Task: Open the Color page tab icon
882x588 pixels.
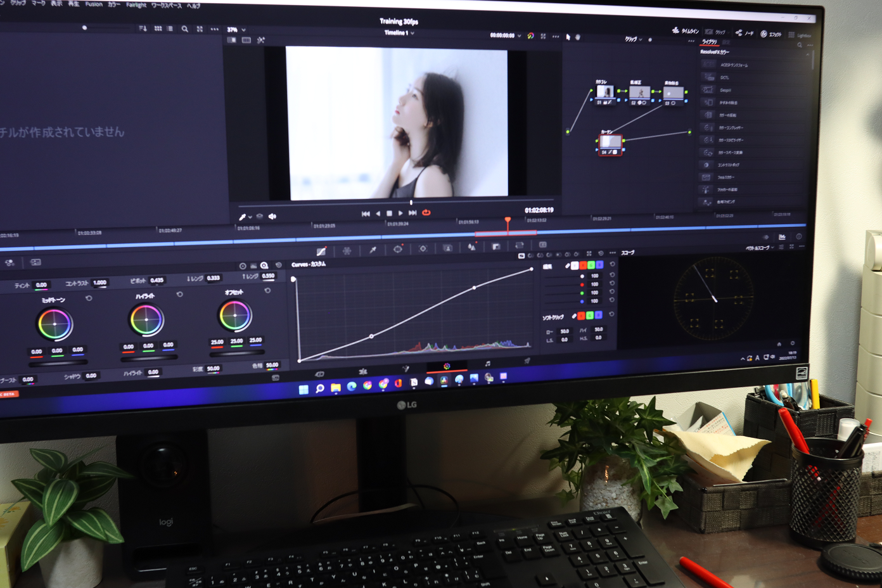Action: pyautogui.click(x=447, y=366)
